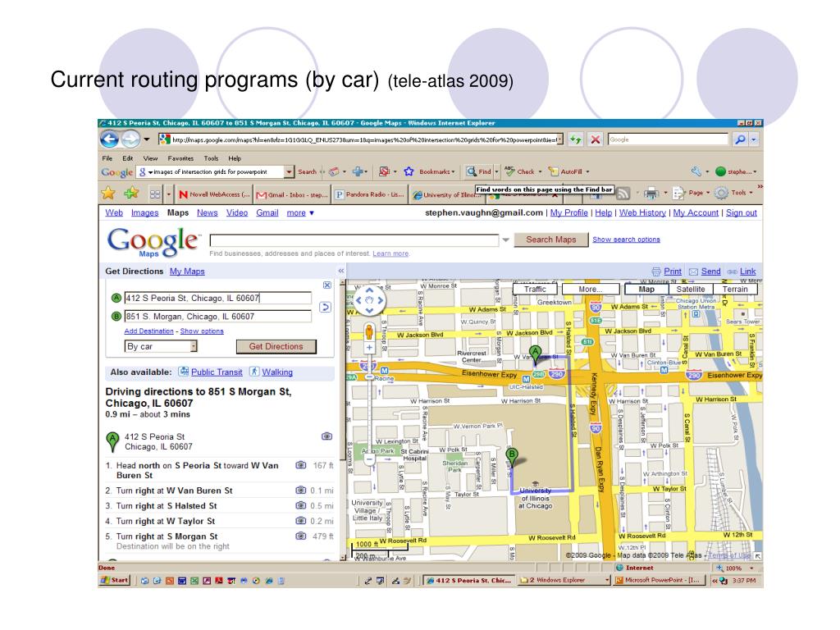Open Windows Explorer taskbar group
The width and height of the screenshot is (840, 630).
coord(564,580)
